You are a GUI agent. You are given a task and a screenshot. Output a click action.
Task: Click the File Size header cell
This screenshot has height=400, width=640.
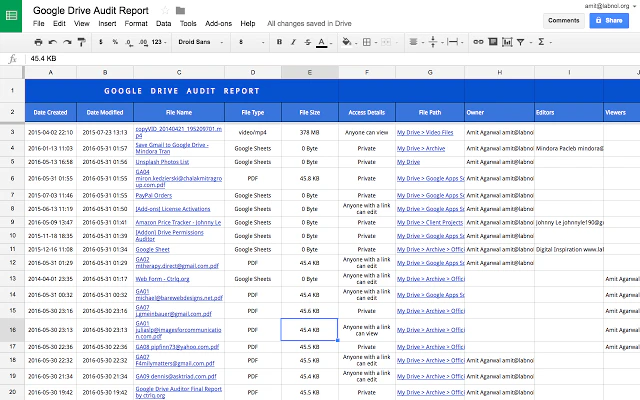click(310, 112)
